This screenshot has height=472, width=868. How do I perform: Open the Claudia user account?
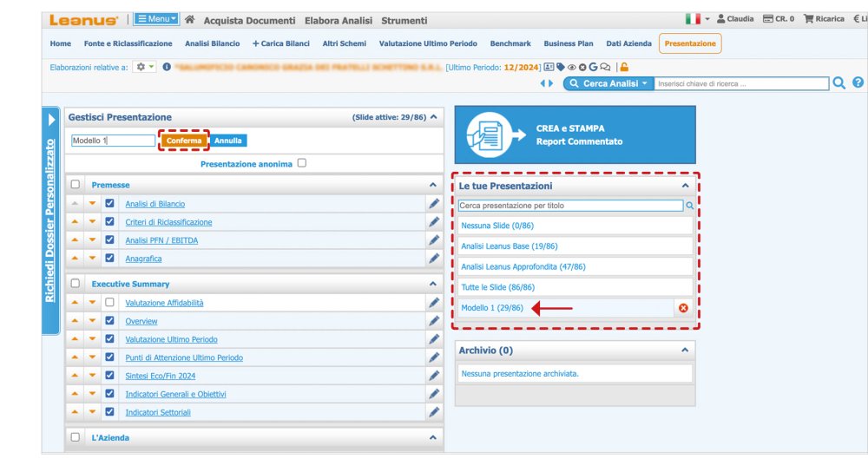(x=735, y=19)
